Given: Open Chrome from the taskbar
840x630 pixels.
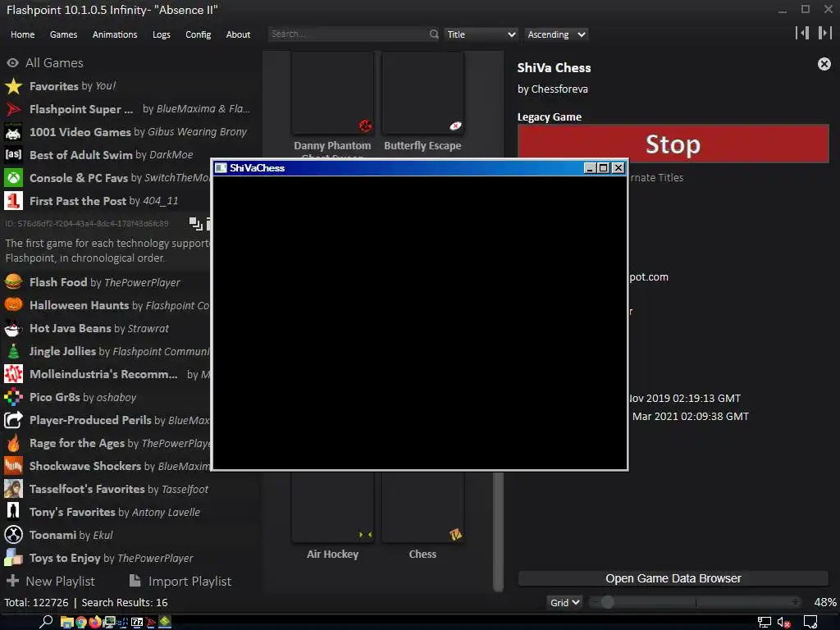Looking at the screenshot, I should pyautogui.click(x=81, y=622).
